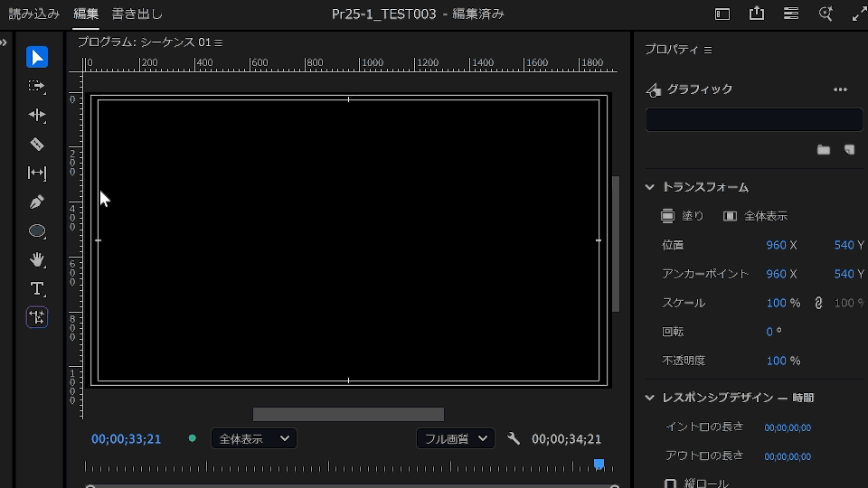868x488 pixels.
Task: Expand the collapsed panel chevrons at left edge
Action: pyautogui.click(x=4, y=42)
